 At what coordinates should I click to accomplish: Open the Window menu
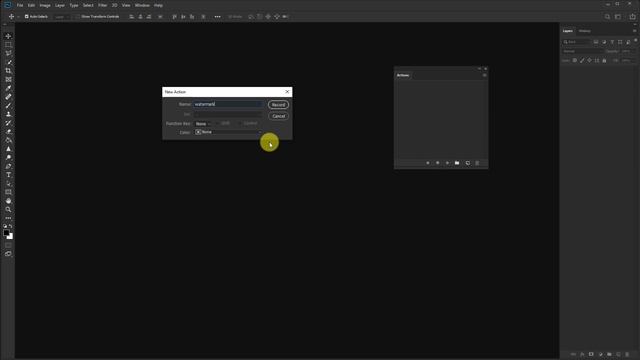tap(142, 5)
